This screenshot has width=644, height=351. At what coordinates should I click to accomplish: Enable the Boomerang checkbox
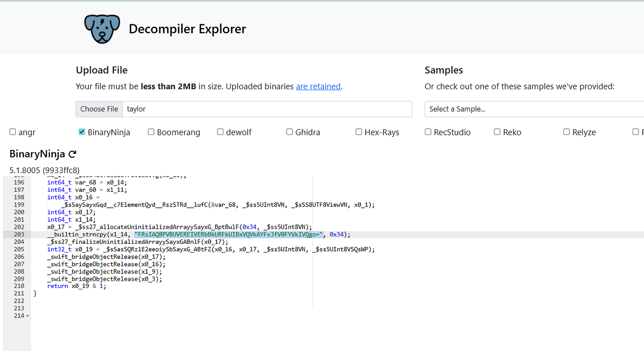pos(151,132)
